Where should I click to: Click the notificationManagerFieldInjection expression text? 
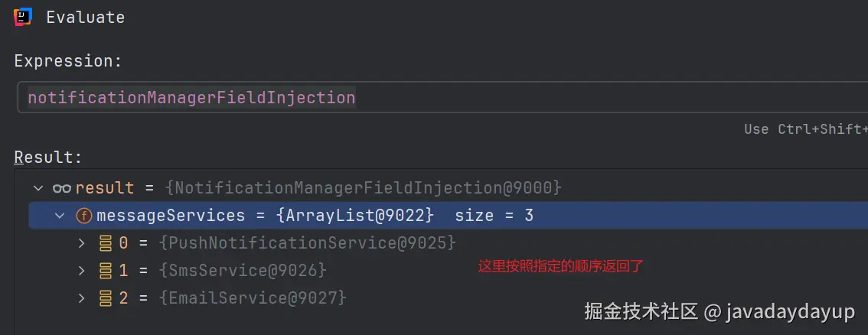[191, 99]
